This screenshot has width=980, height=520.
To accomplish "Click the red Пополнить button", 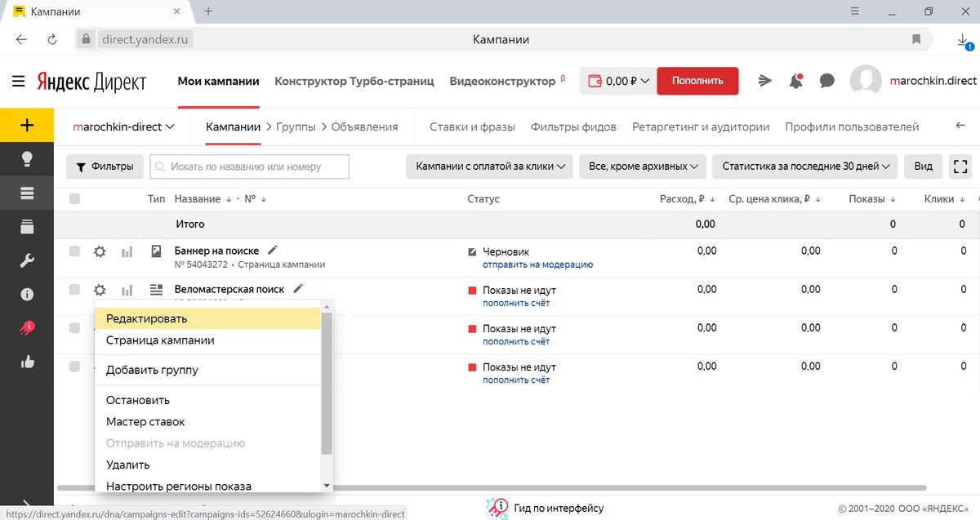I will 697,81.
